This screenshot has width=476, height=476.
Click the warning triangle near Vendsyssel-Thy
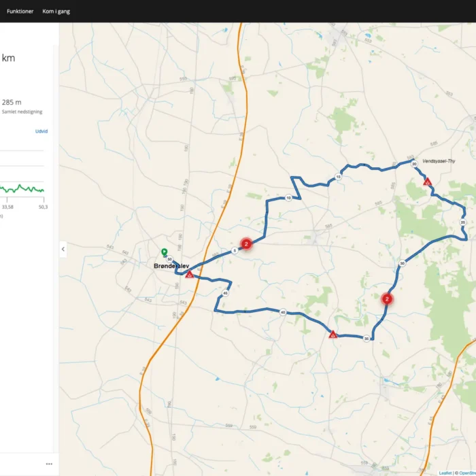(427, 182)
